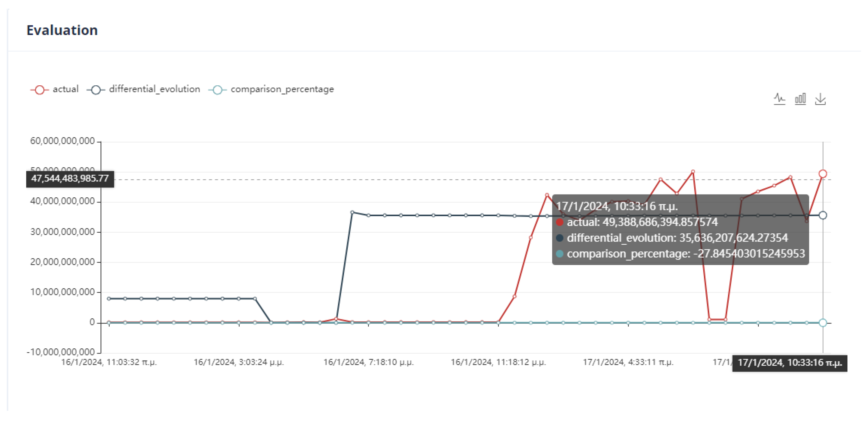Click the 60,000,000,000 y-axis label
Screen dimensions: 868x421
[62, 141]
